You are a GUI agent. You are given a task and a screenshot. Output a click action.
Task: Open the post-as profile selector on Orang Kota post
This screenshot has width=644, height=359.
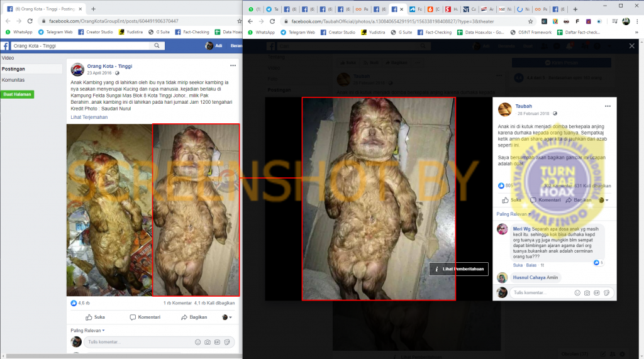coord(226,317)
